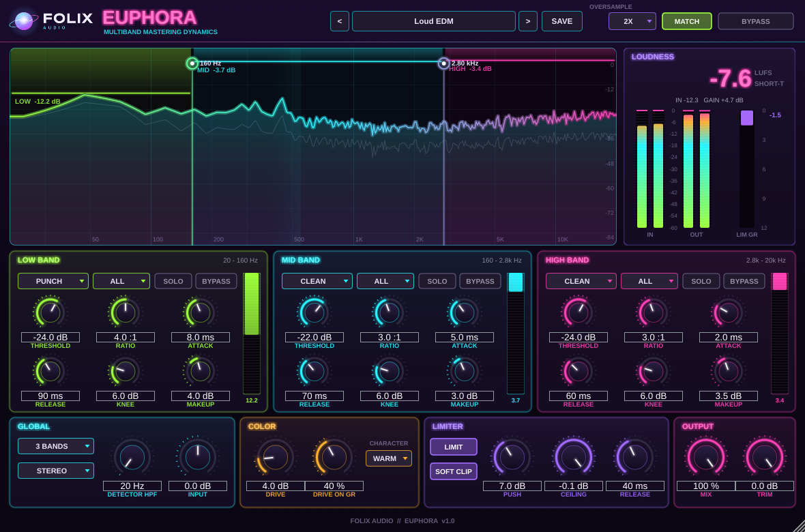Click the High band Release knob
Image resolution: width=805 pixels, height=532 pixels.
578,371
